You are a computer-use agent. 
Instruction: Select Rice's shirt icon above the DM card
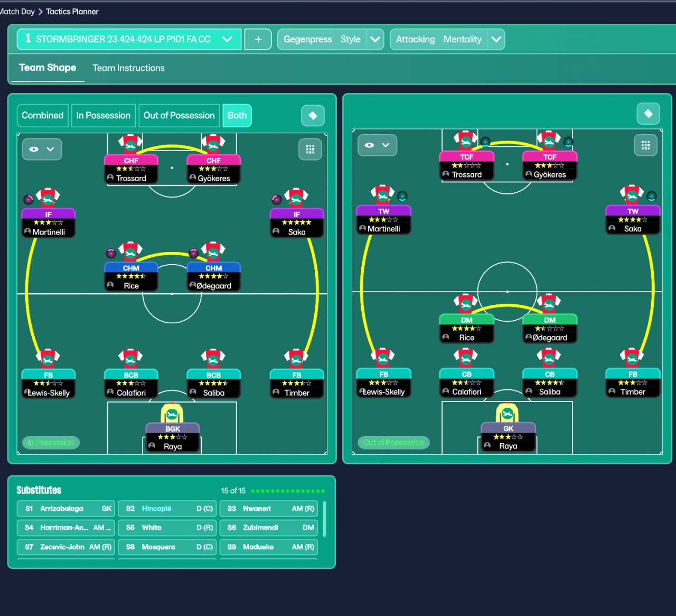tap(466, 304)
